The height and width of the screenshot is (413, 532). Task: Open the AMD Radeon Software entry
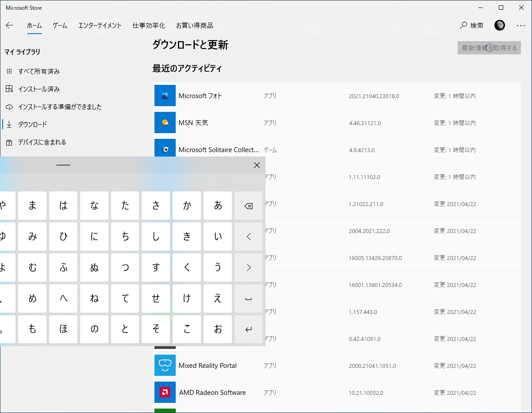coord(337,392)
